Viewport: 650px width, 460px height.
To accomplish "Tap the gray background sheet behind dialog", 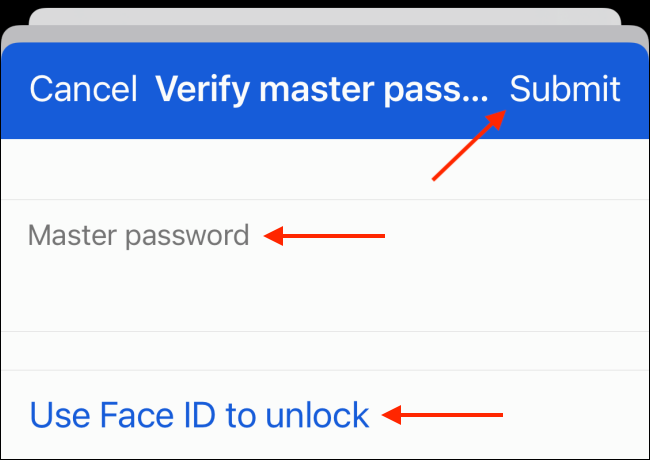I will [325, 34].
